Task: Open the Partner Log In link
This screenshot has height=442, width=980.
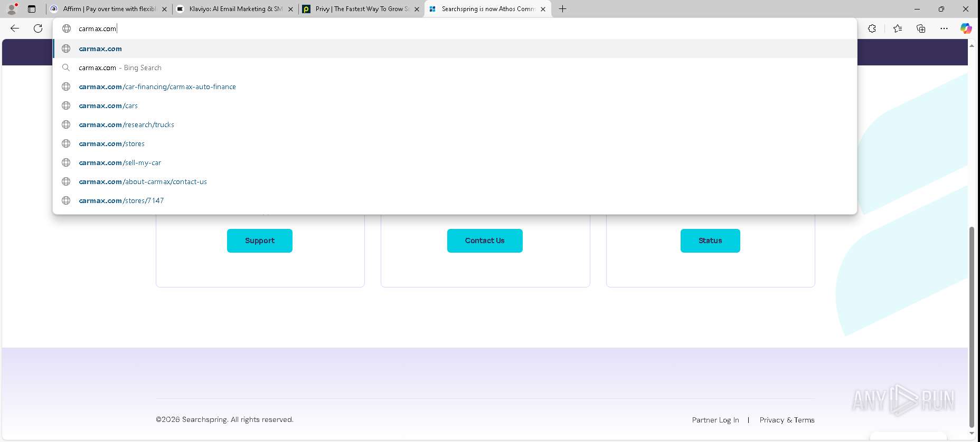Action: [x=715, y=420]
